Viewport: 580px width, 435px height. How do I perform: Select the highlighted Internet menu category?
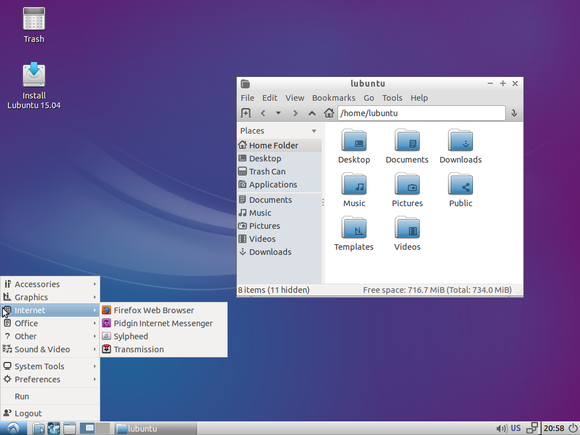tap(50, 310)
